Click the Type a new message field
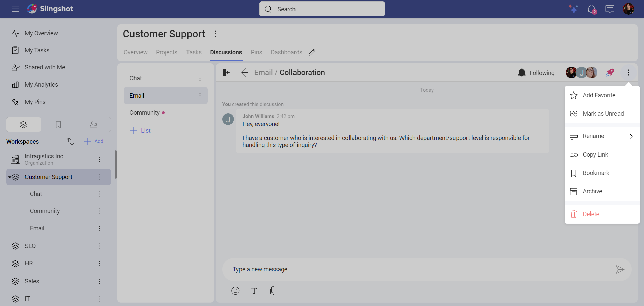Viewport: 644px width, 306px height. (419, 269)
